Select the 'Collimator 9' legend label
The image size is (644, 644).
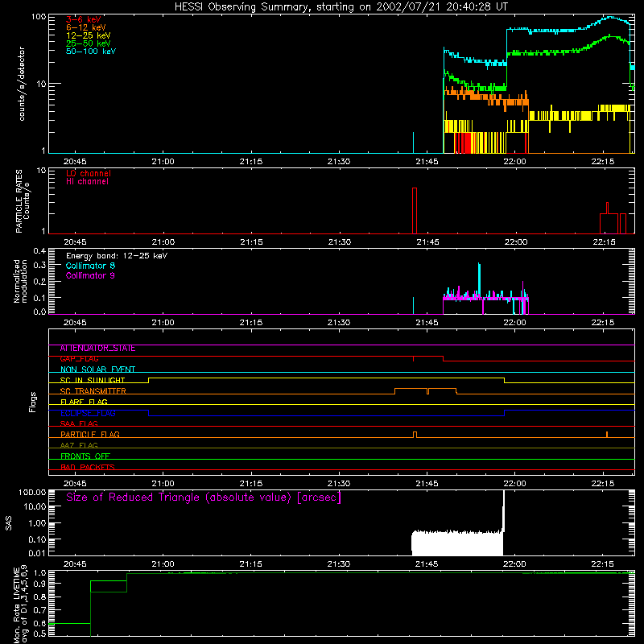pos(90,275)
